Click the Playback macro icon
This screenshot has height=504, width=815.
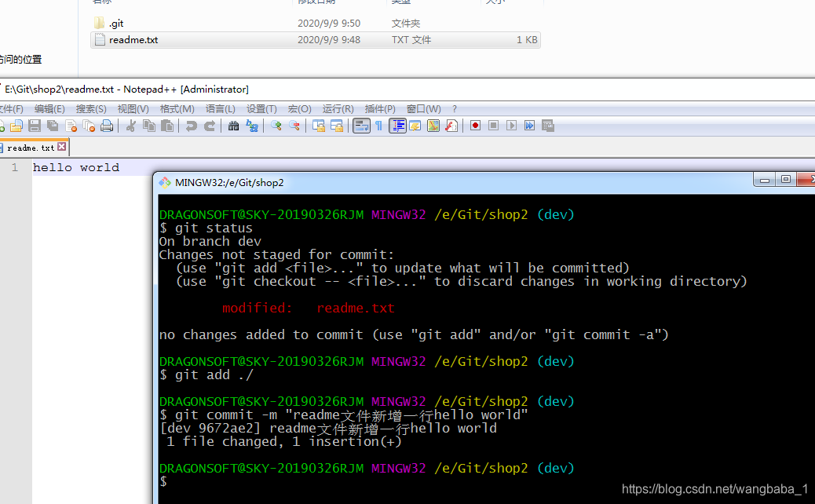[x=511, y=126]
